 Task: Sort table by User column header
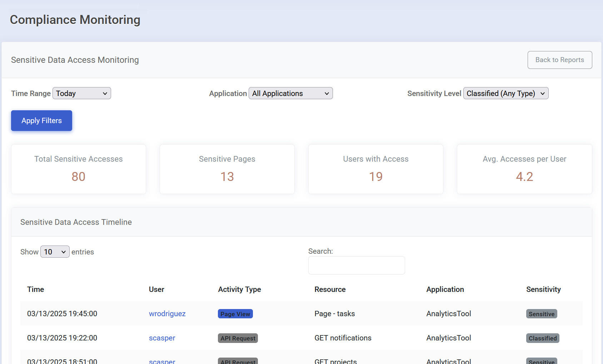pyautogui.click(x=156, y=289)
